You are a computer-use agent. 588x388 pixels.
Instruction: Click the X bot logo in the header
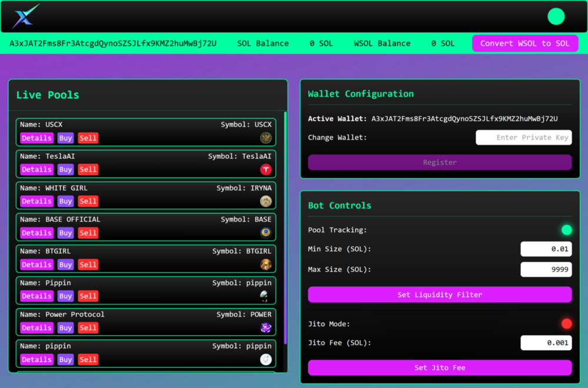click(24, 16)
